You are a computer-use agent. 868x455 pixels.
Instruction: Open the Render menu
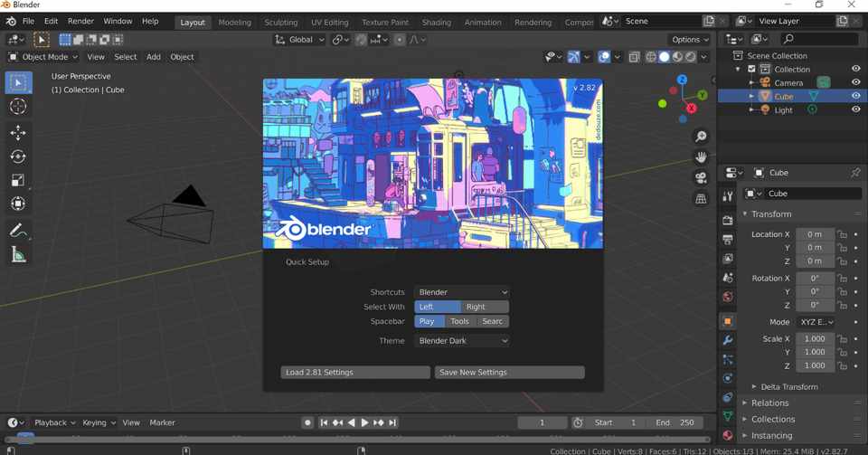80,21
